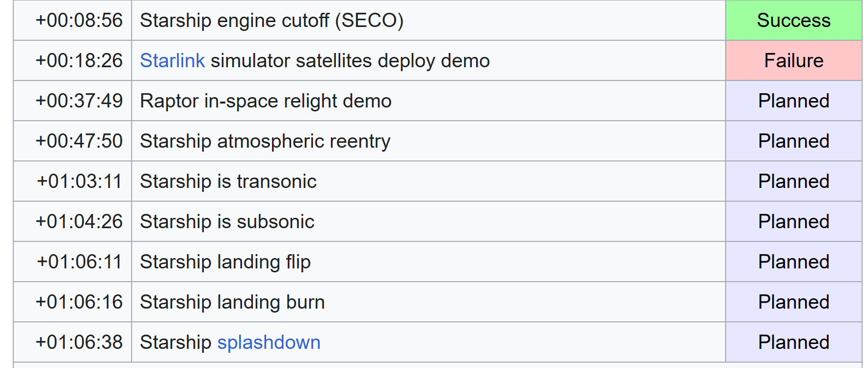Click Starship landing flip event text
Viewport: 868px width, 368px height.
(x=225, y=262)
